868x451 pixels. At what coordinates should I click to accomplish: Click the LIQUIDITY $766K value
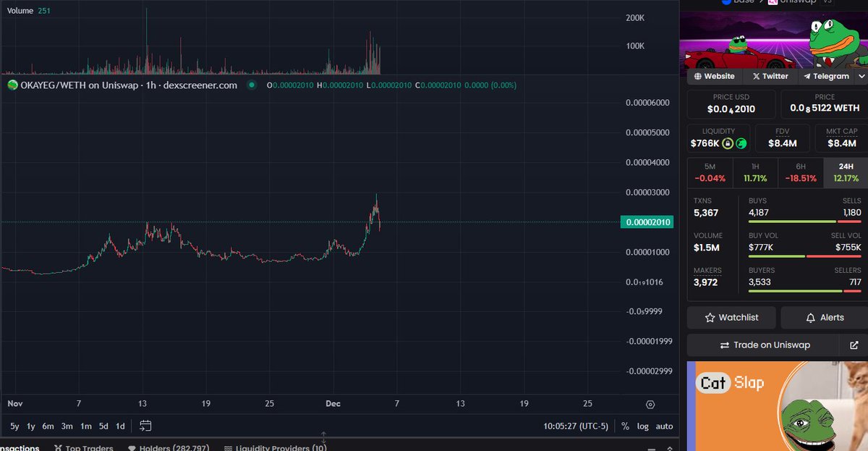[x=705, y=143]
